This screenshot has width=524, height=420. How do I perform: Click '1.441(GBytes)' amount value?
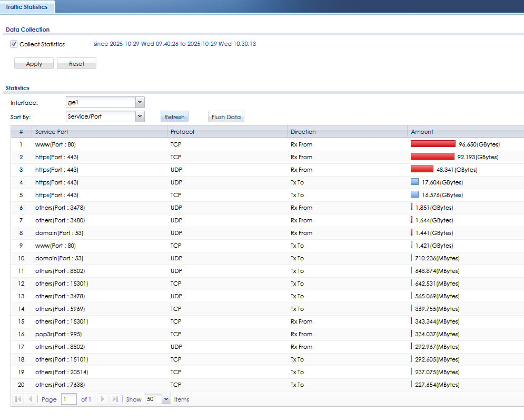coord(434,233)
